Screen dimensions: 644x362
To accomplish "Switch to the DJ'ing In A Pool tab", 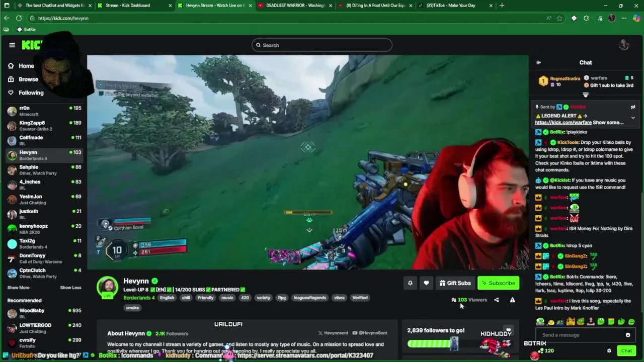I will (375, 6).
